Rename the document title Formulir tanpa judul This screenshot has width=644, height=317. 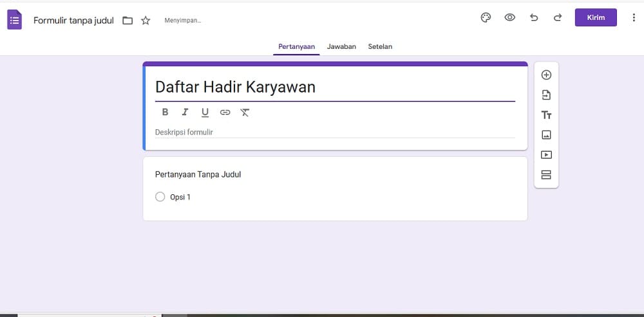[x=73, y=21]
